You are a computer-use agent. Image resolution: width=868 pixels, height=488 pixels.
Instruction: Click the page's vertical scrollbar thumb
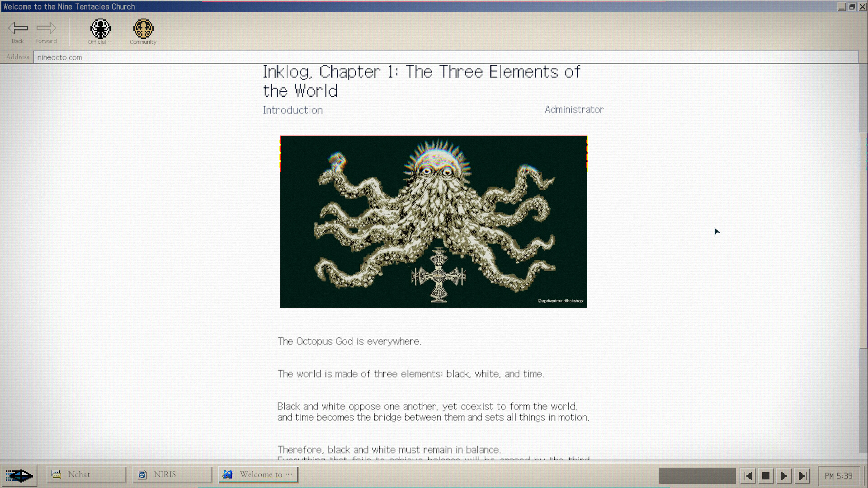[x=863, y=240]
